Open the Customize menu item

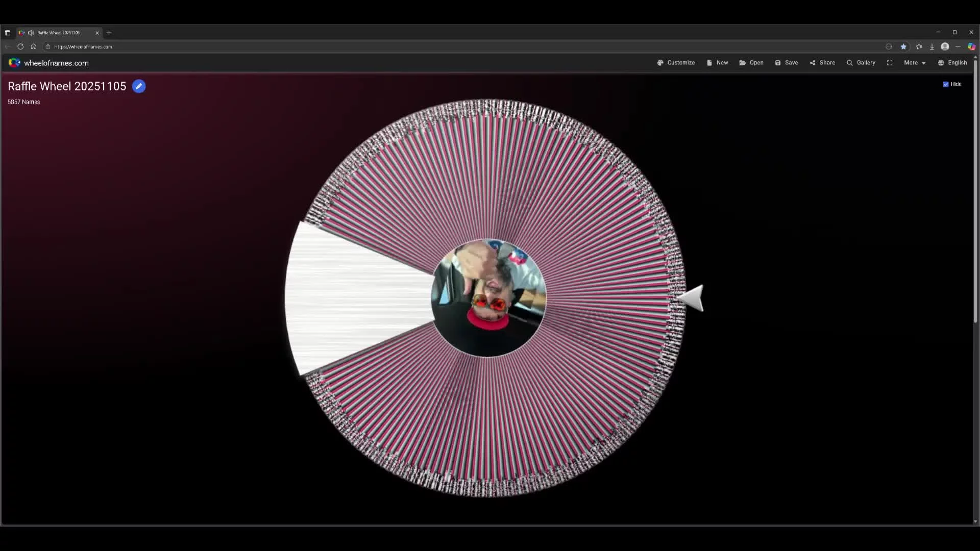[676, 63]
